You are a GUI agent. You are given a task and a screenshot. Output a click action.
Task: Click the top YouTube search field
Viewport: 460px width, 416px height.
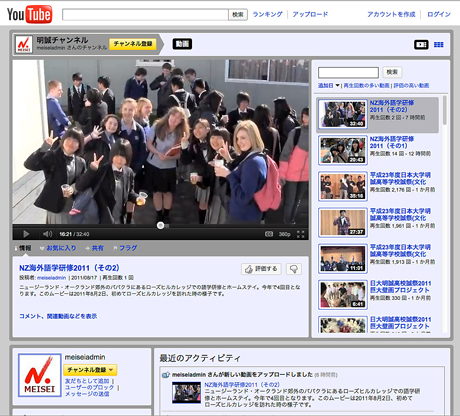pos(145,15)
